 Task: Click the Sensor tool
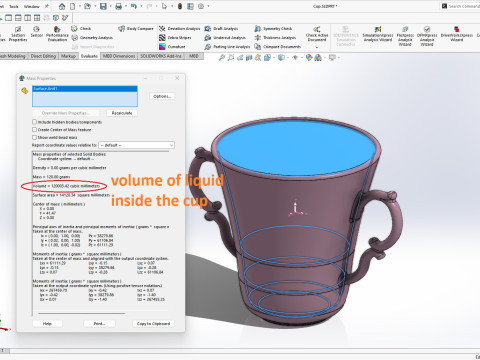(37, 32)
